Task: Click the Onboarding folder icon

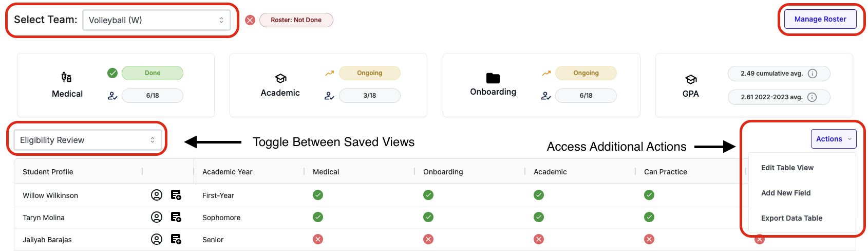Action: [x=493, y=78]
